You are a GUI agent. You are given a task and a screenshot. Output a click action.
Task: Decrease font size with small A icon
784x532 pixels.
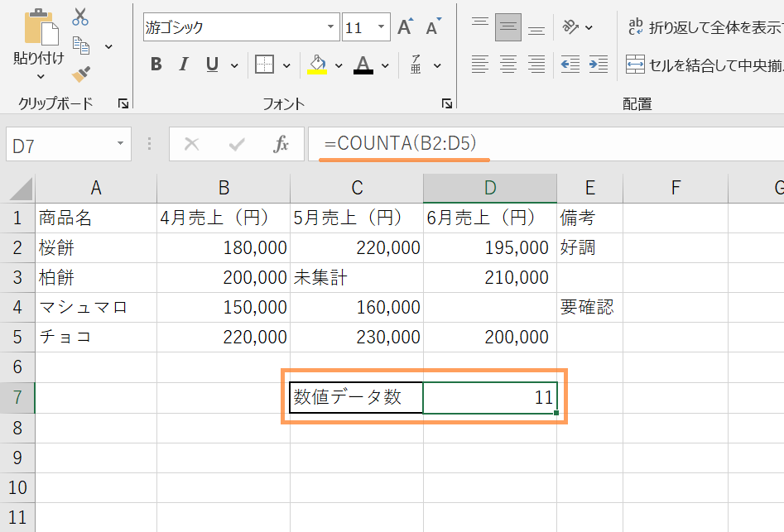pos(432,27)
